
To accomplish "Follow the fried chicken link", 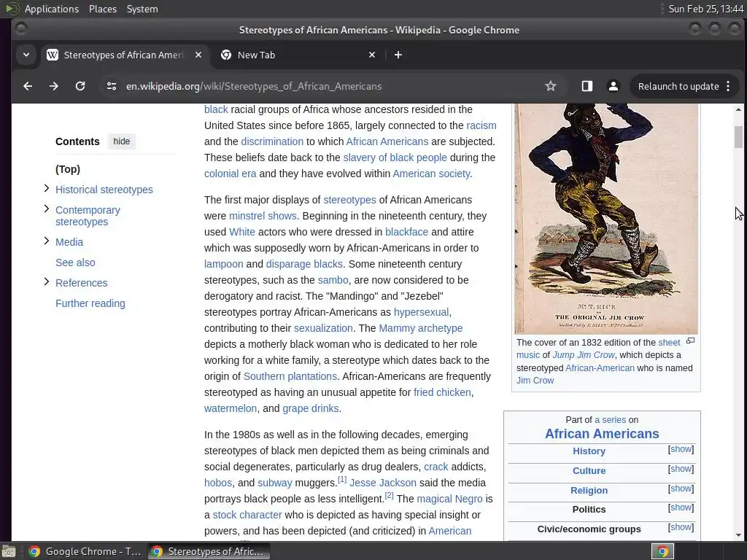I will pyautogui.click(x=443, y=392).
